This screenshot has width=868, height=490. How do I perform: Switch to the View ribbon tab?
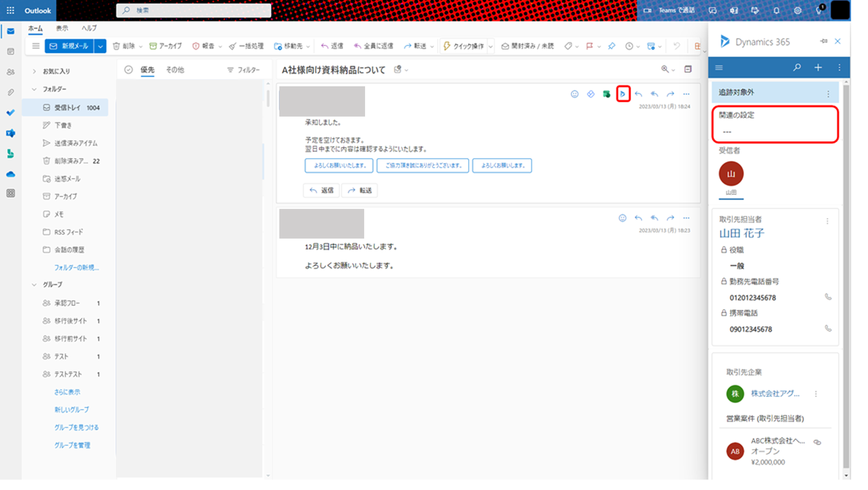click(62, 28)
